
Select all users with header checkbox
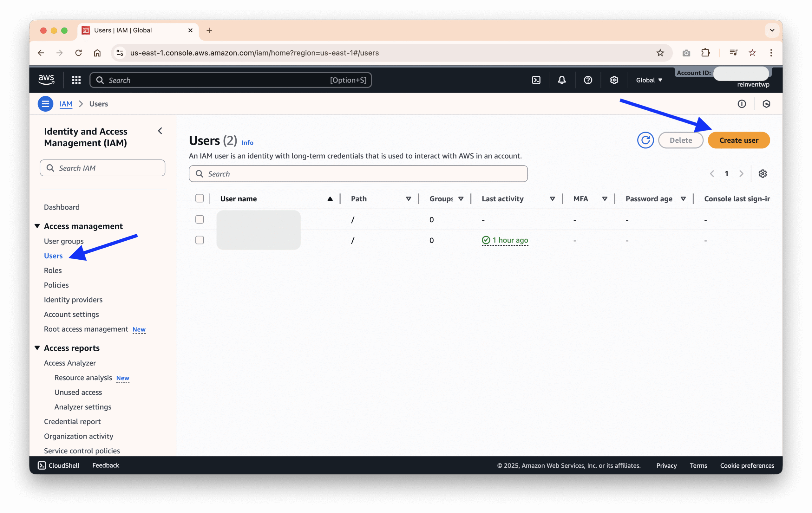[200, 198]
